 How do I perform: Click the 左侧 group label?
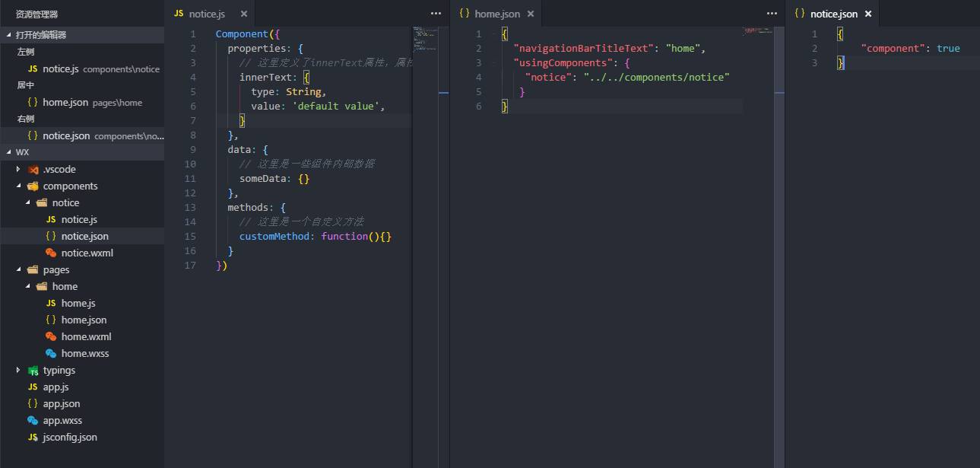26,52
